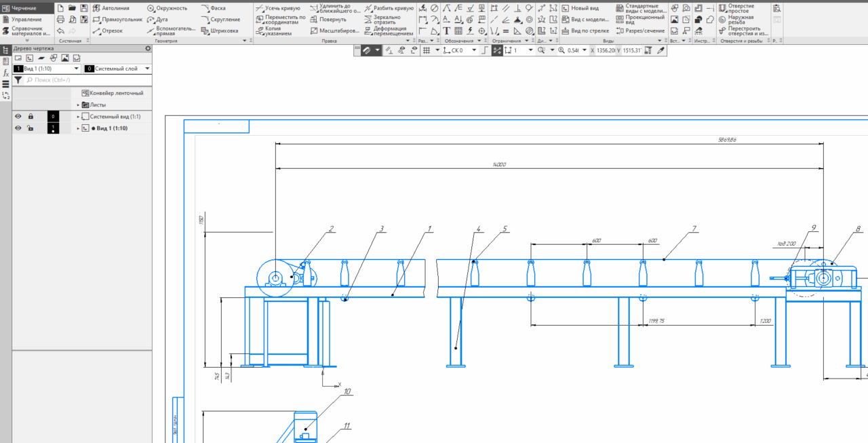The height and width of the screenshot is (443, 868).
Task: Switch to the Управление tab
Action: [26, 19]
